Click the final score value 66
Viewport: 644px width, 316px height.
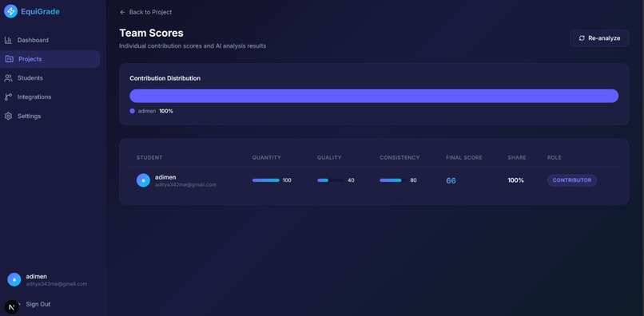[x=451, y=180]
